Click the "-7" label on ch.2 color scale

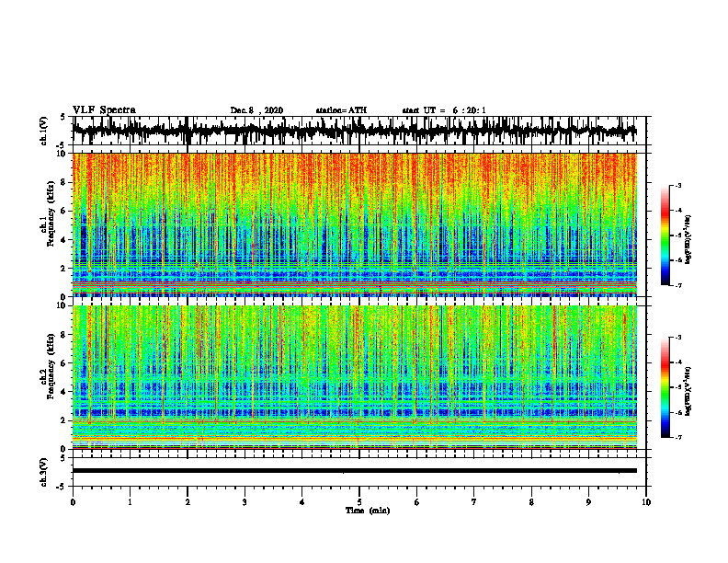coord(678,437)
